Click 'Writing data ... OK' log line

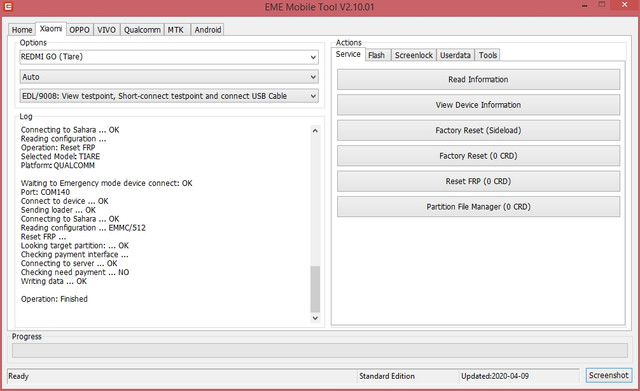[x=54, y=281]
